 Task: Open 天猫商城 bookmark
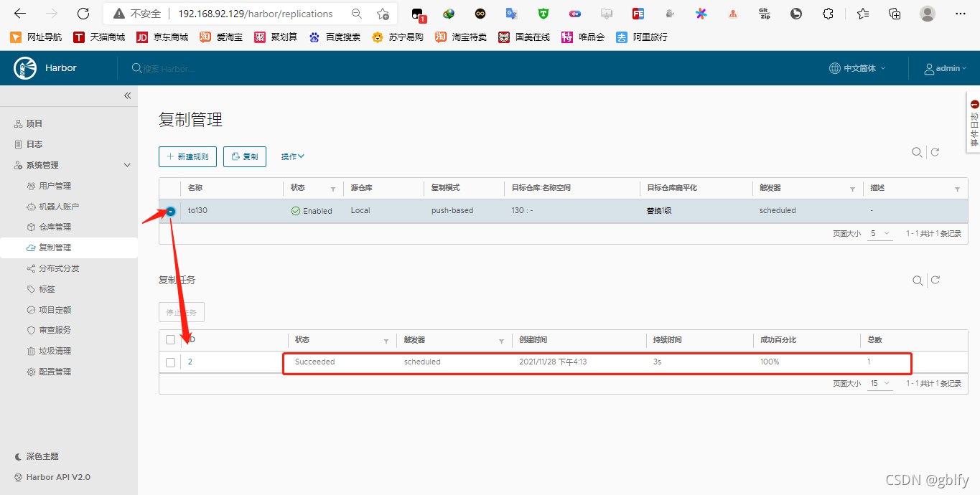click(99, 37)
